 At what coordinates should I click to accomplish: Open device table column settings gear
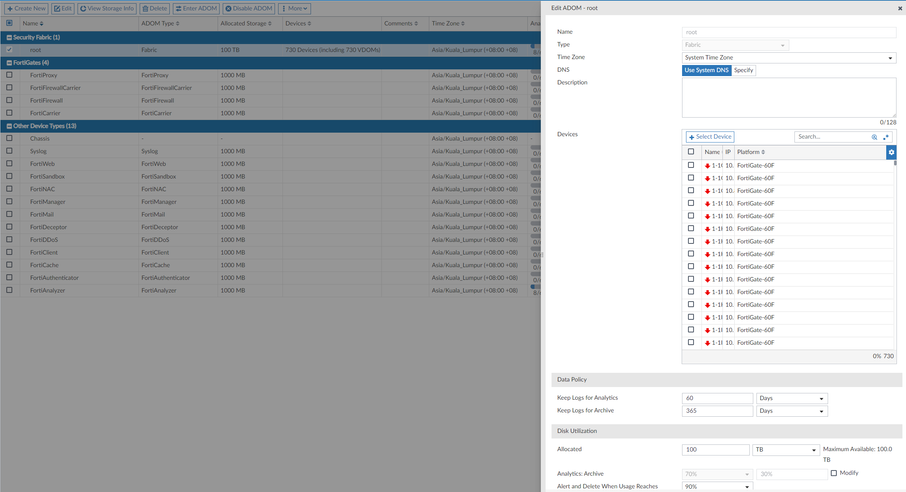891,152
